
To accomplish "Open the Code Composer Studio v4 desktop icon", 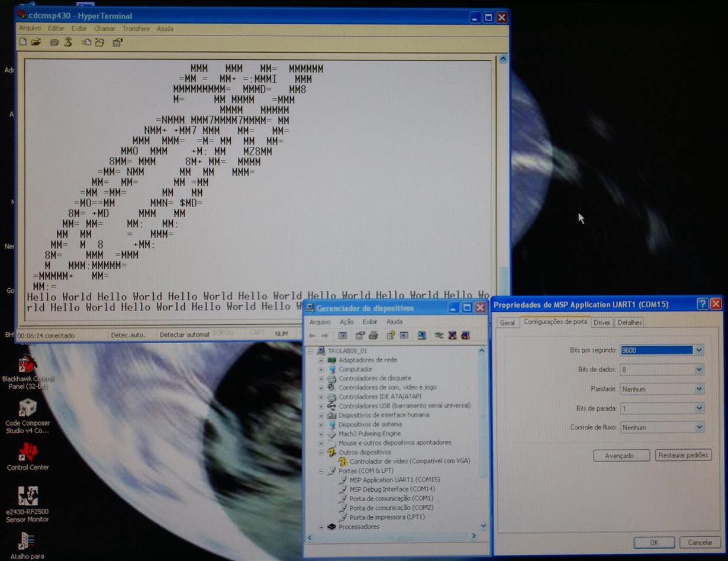I will click(x=27, y=415).
